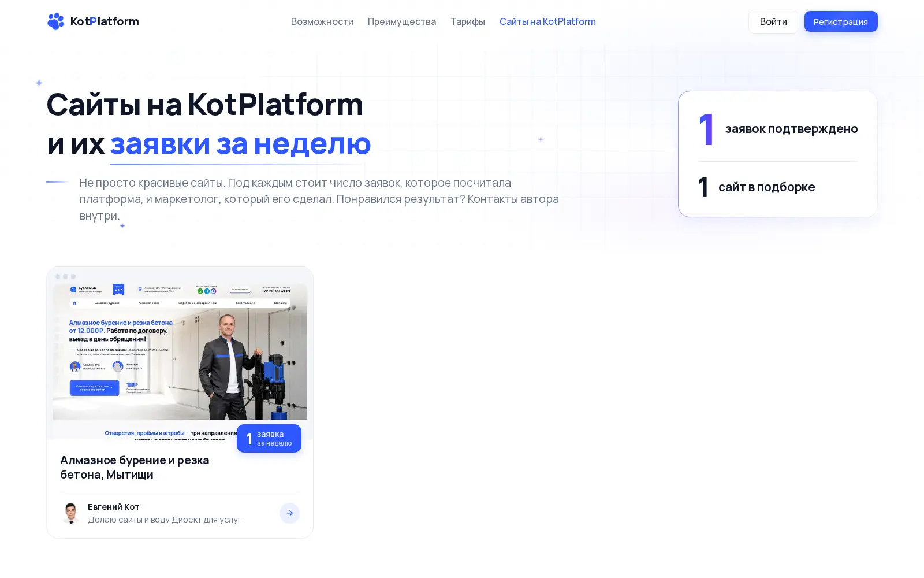Go to the Тарифы section
924x578 pixels.
[x=468, y=21]
